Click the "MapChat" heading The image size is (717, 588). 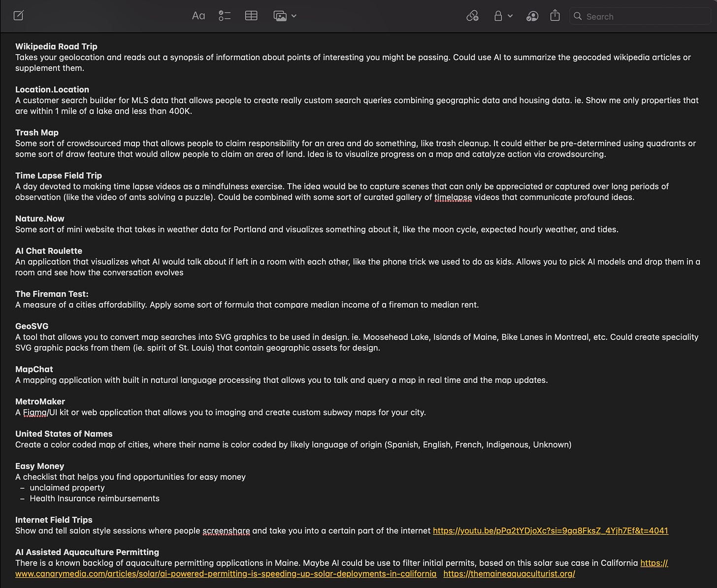34,369
